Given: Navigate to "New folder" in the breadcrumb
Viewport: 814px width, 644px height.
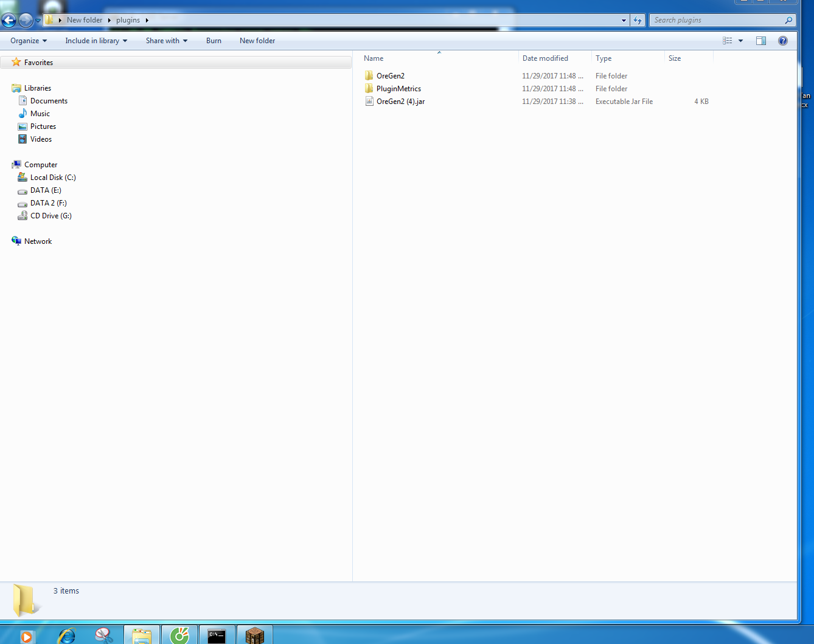Looking at the screenshot, I should point(85,20).
